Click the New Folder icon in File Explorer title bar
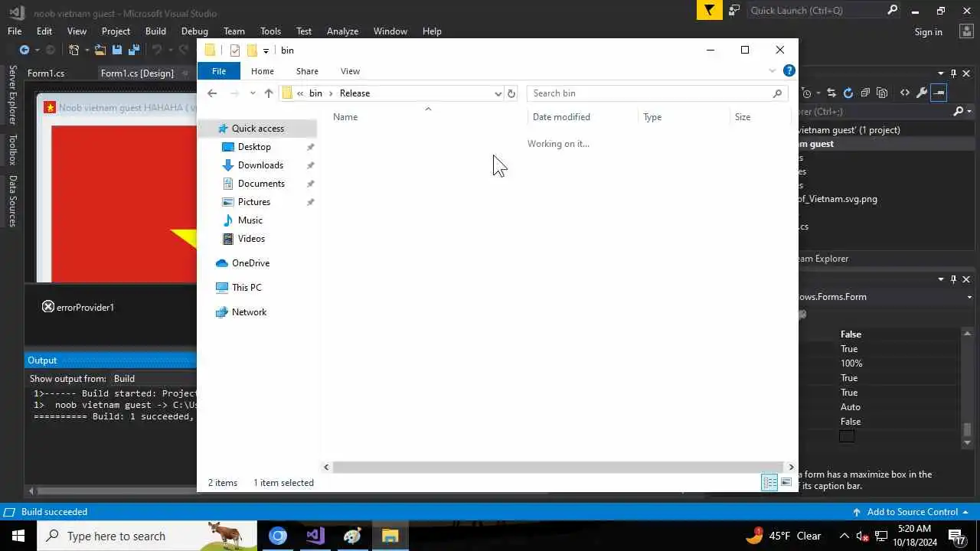The height and width of the screenshot is (551, 980). [252, 51]
